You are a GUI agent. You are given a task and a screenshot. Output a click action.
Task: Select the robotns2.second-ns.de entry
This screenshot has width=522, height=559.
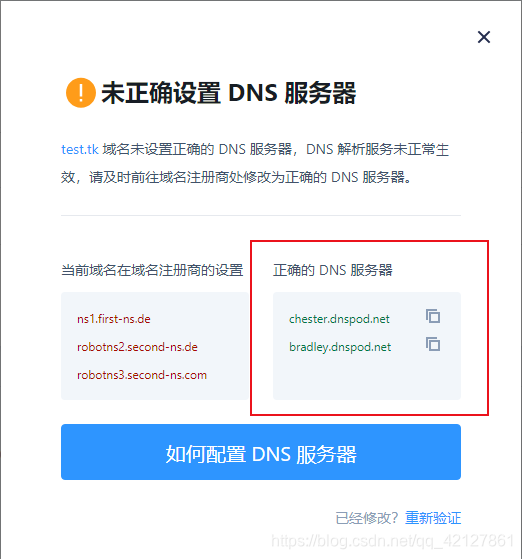click(137, 347)
